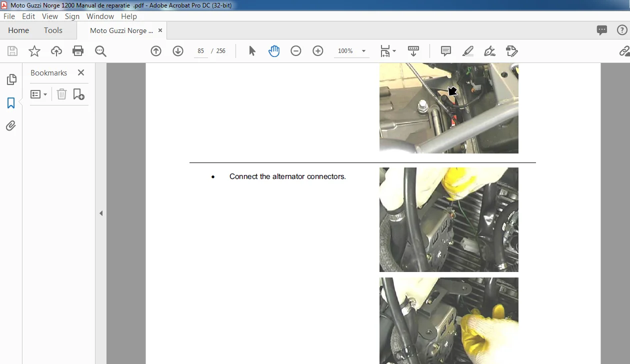The height and width of the screenshot is (364, 630).
Task: Open the attachments paperclip panel
Action: (11, 125)
